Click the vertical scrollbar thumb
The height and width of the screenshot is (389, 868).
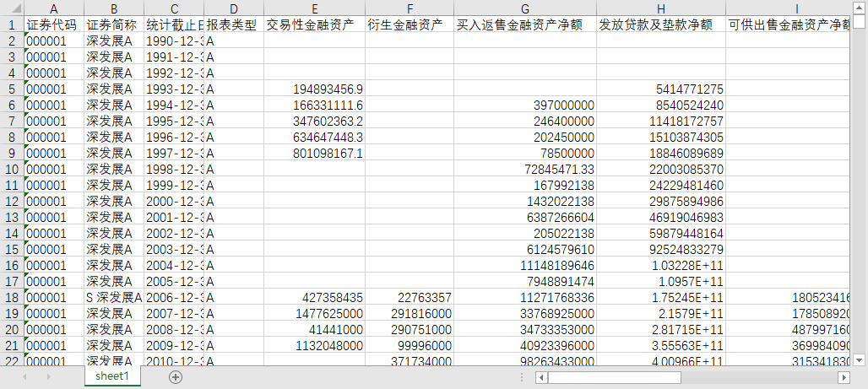tap(860, 21)
